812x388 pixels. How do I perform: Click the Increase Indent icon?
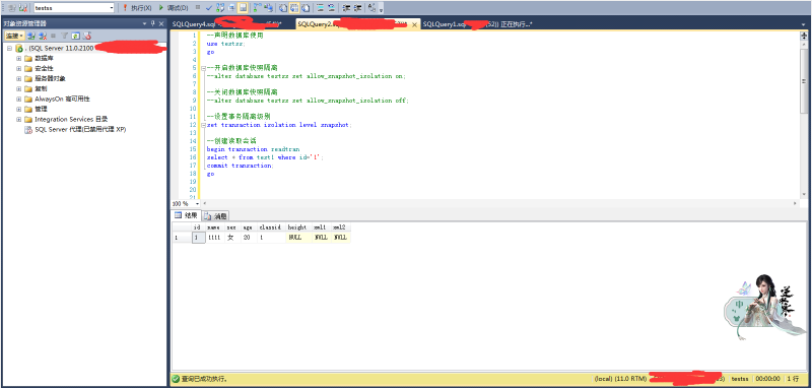coord(357,8)
